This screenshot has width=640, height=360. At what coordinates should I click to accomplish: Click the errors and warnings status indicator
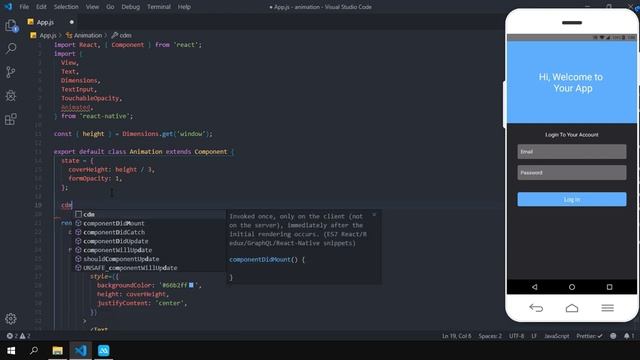(18, 336)
